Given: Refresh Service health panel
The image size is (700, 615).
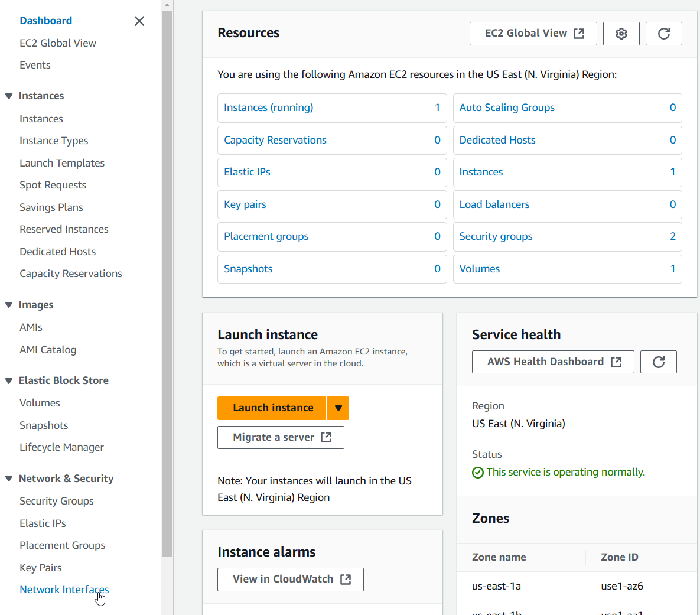Looking at the screenshot, I should click(659, 362).
